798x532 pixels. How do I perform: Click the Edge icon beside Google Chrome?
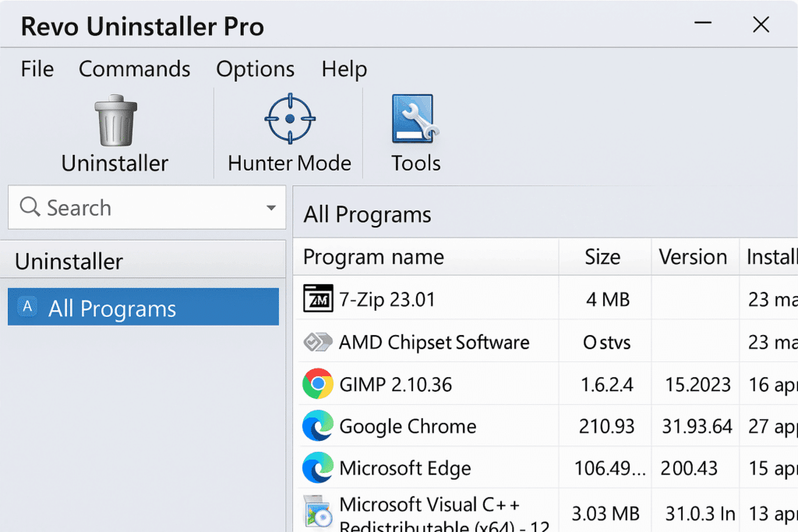pyautogui.click(x=318, y=426)
